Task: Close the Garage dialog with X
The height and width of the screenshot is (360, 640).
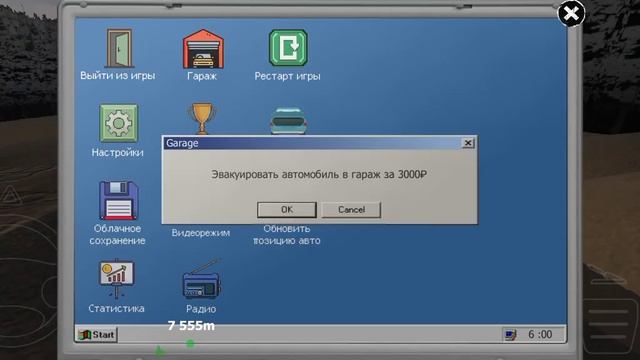Action: (468, 143)
